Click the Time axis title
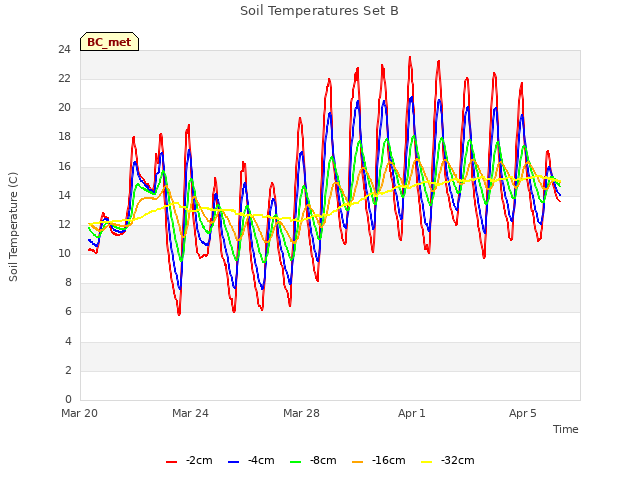Image resolution: width=640 pixels, height=480 pixels. pyautogui.click(x=566, y=429)
